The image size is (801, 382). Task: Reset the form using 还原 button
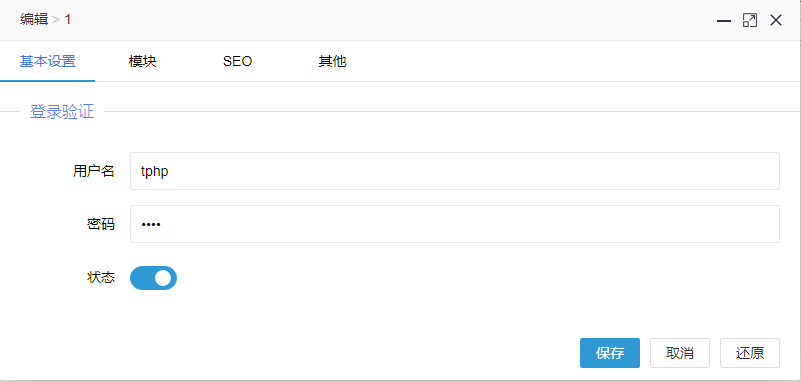click(750, 353)
